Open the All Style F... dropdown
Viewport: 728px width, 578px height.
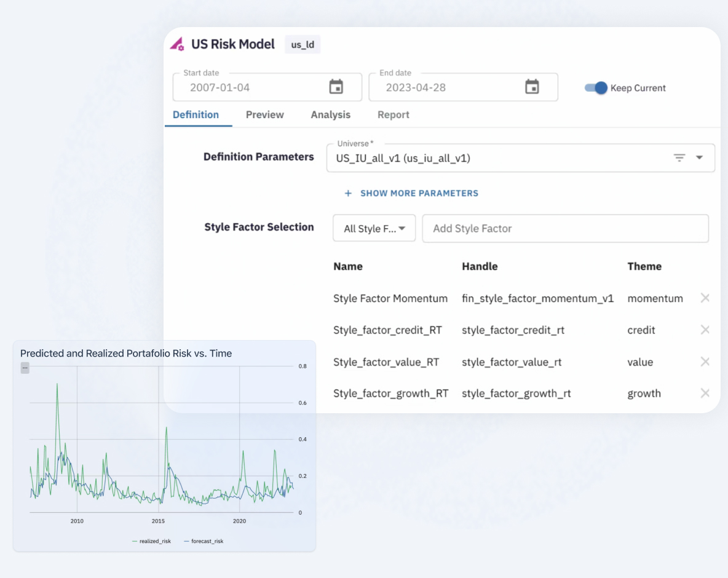pos(374,228)
